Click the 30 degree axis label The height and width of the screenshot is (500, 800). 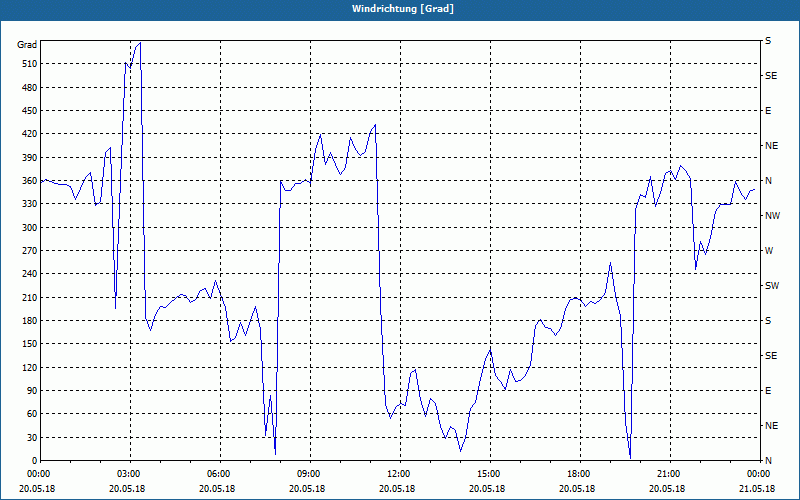pyautogui.click(x=31, y=437)
